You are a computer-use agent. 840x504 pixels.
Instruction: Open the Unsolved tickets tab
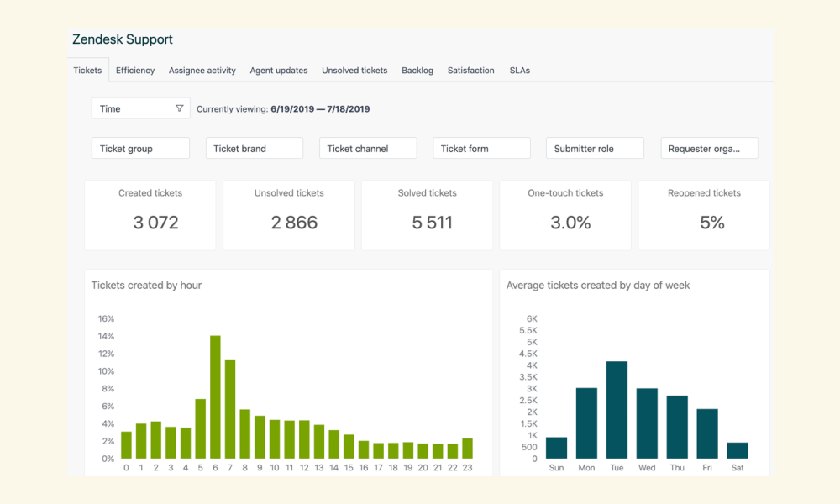354,71
